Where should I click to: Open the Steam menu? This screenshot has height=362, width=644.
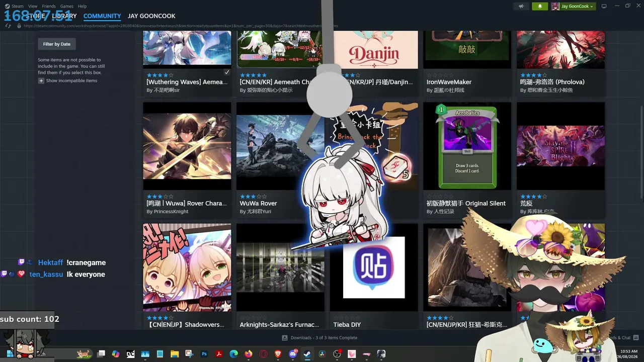(x=18, y=6)
